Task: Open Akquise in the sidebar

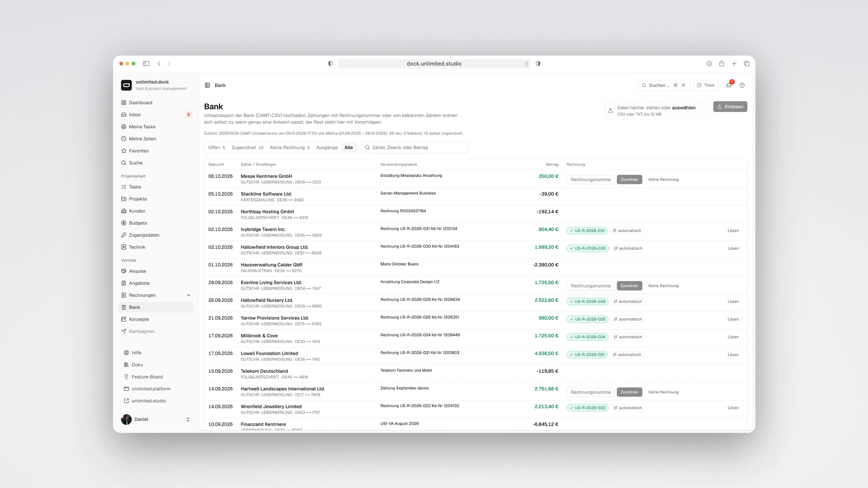Action: tap(156, 271)
